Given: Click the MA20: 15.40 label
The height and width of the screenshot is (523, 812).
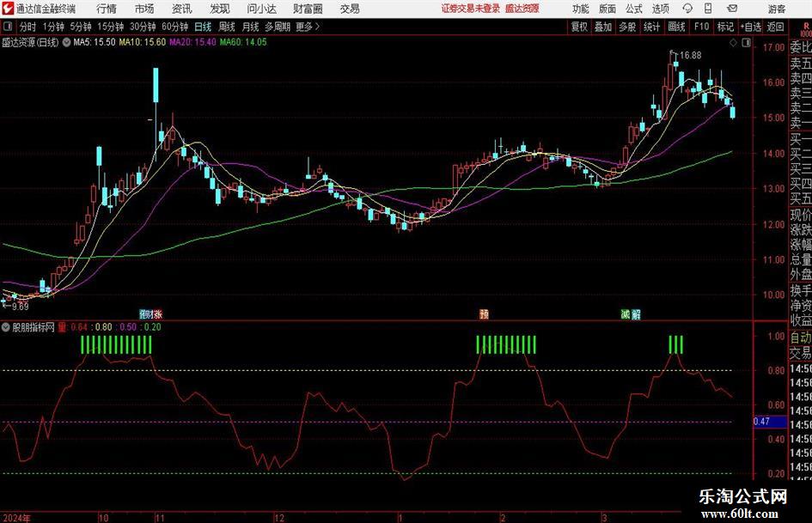Looking at the screenshot, I should click(192, 42).
